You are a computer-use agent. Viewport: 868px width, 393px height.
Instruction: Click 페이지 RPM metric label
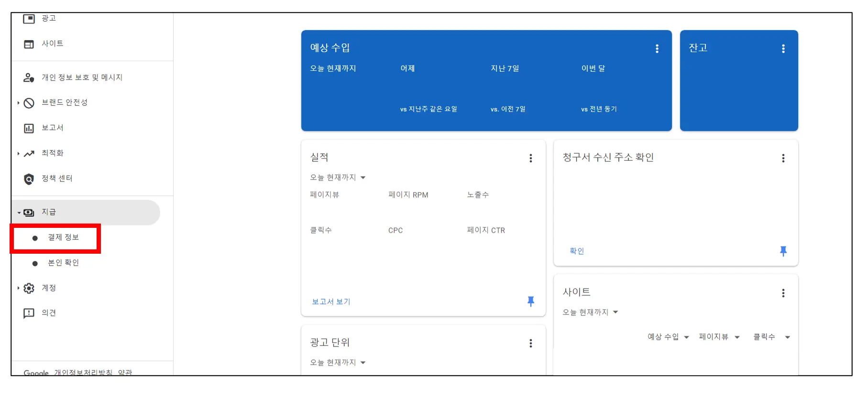click(x=408, y=195)
